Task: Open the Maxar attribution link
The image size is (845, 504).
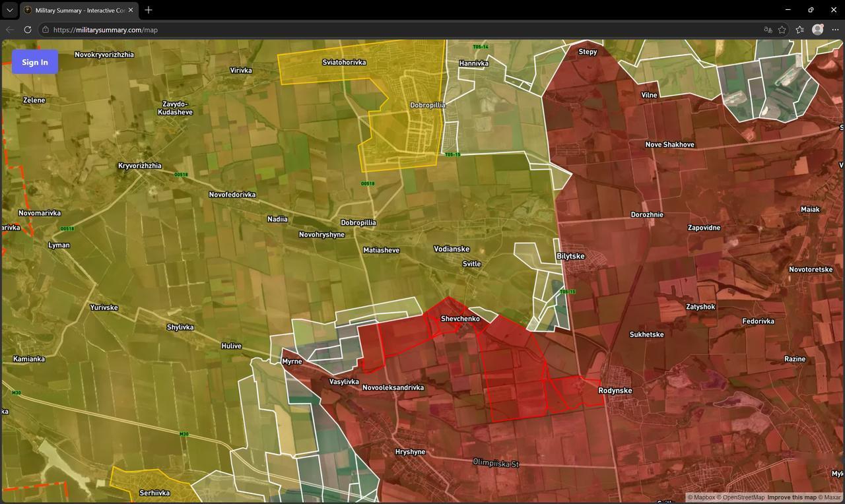Action: (x=830, y=497)
